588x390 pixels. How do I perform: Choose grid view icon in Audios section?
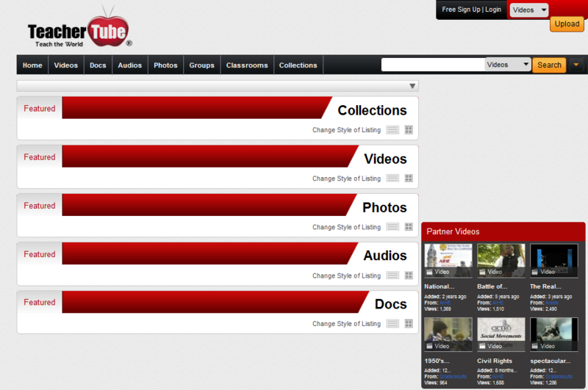click(409, 275)
